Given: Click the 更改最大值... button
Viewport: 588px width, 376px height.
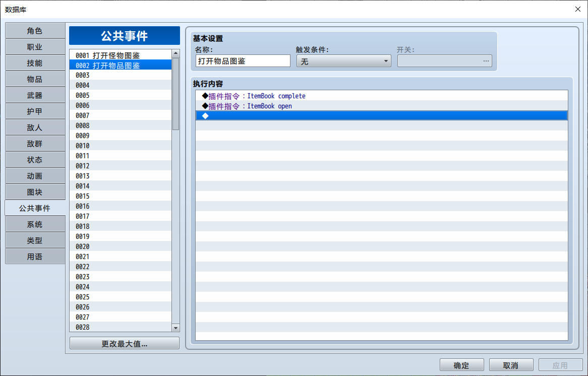Looking at the screenshot, I should (x=125, y=343).
